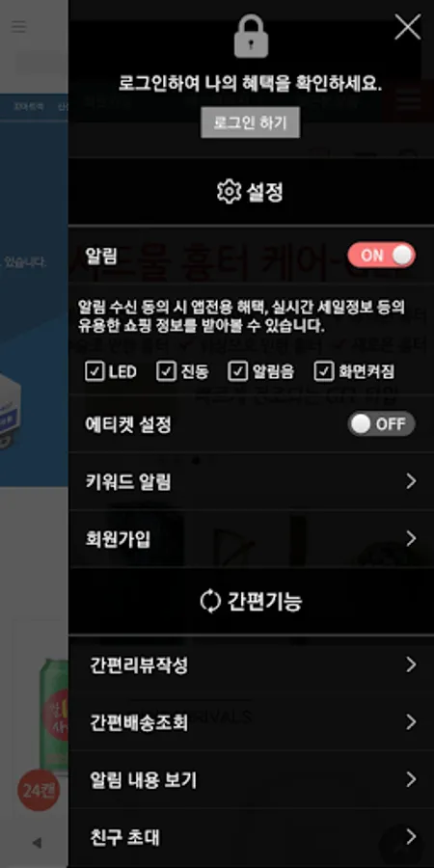Uncheck the 진동 checkbox

(166, 371)
